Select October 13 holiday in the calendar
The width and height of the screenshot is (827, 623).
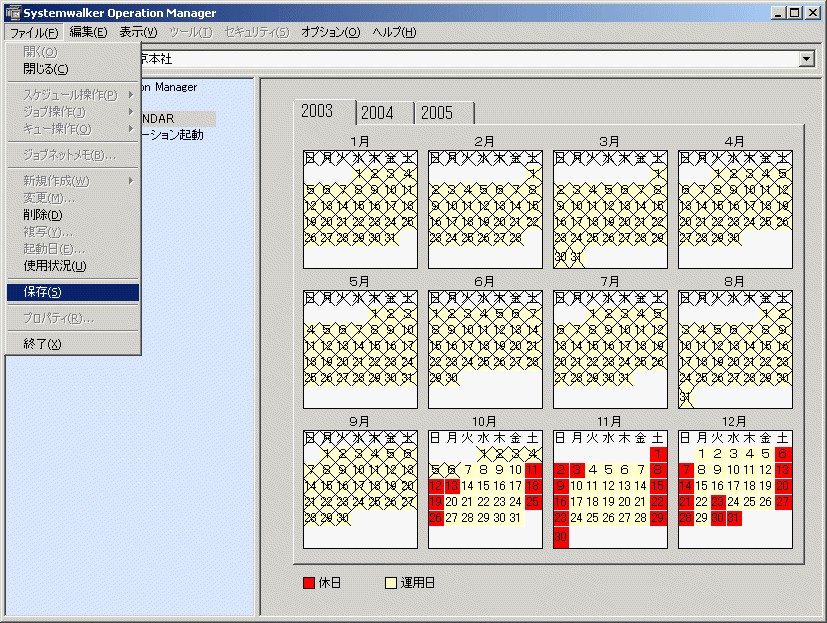[451, 486]
